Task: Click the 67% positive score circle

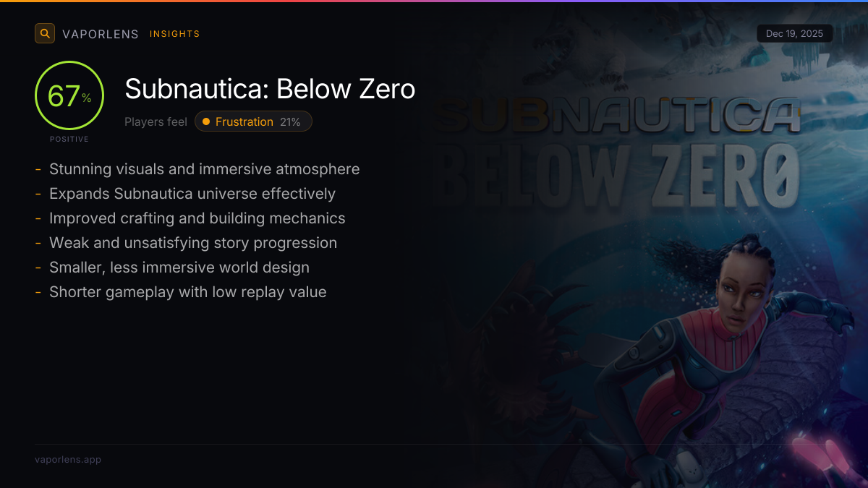Action: click(69, 96)
